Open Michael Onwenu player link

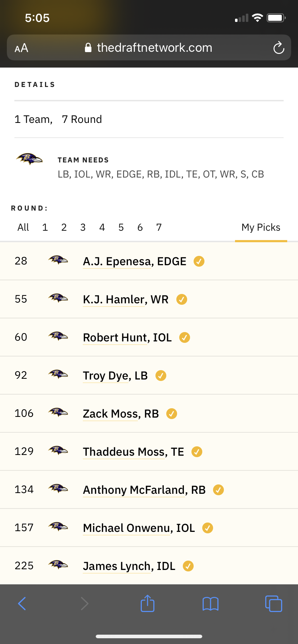tap(139, 528)
